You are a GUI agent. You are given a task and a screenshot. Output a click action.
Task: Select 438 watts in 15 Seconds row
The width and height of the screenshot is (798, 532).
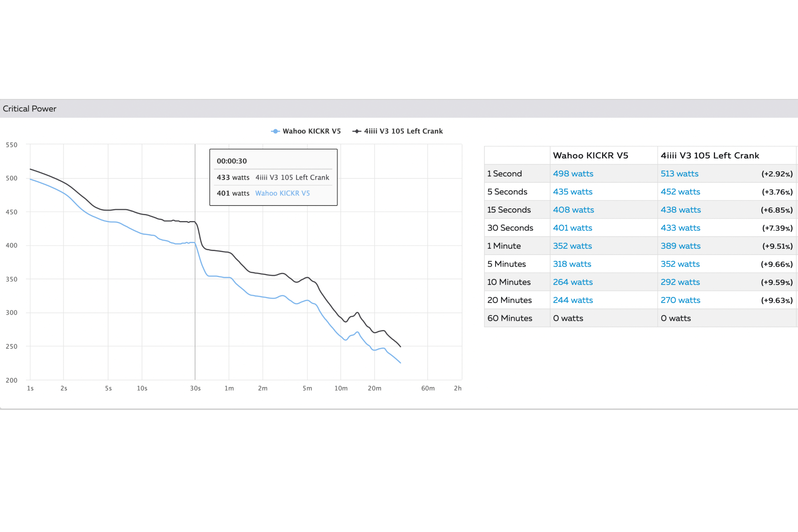click(681, 210)
